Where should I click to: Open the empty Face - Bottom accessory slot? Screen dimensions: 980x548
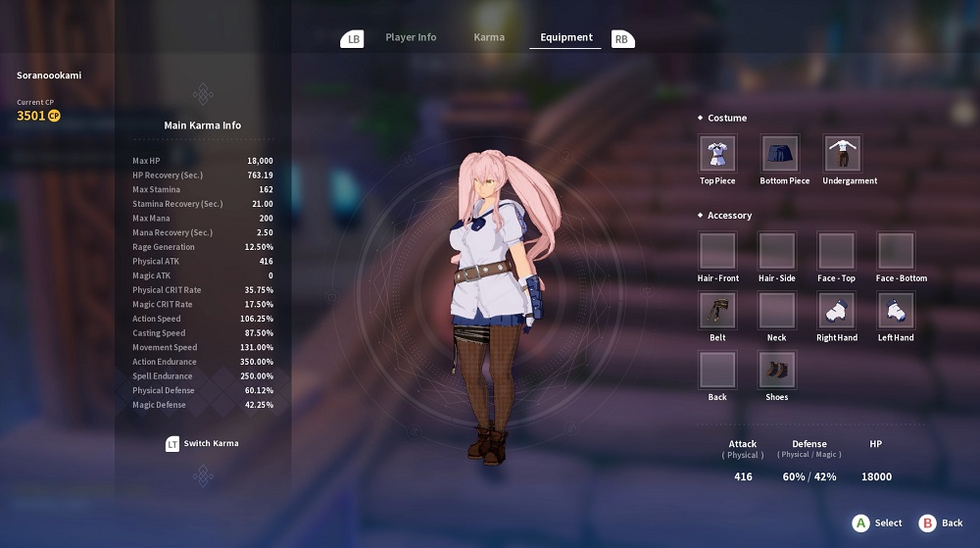(896, 251)
